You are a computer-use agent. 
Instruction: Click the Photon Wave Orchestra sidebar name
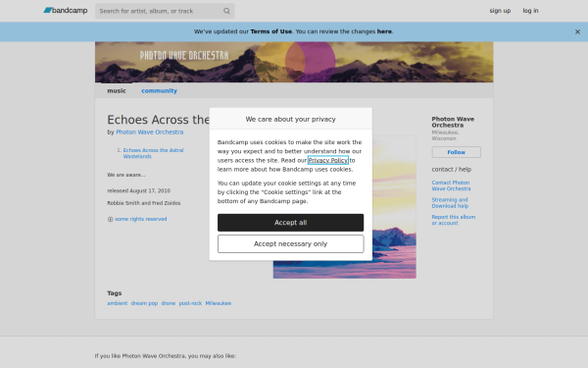coord(453,122)
